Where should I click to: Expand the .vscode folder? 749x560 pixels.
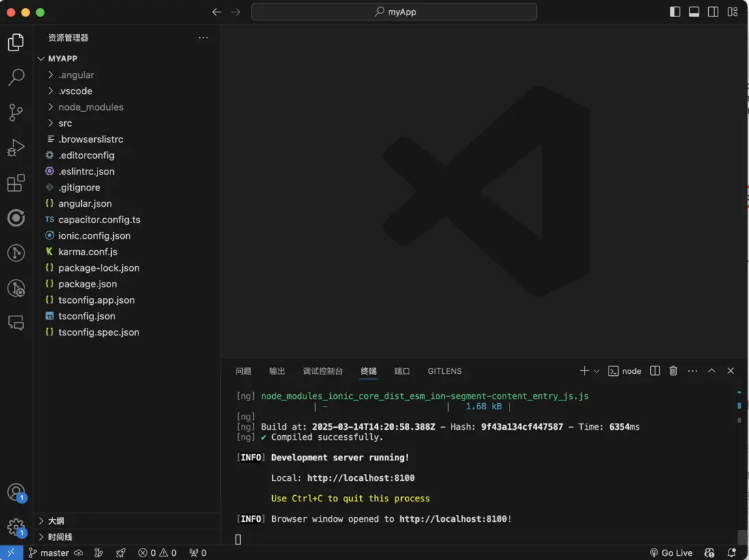pos(128,91)
